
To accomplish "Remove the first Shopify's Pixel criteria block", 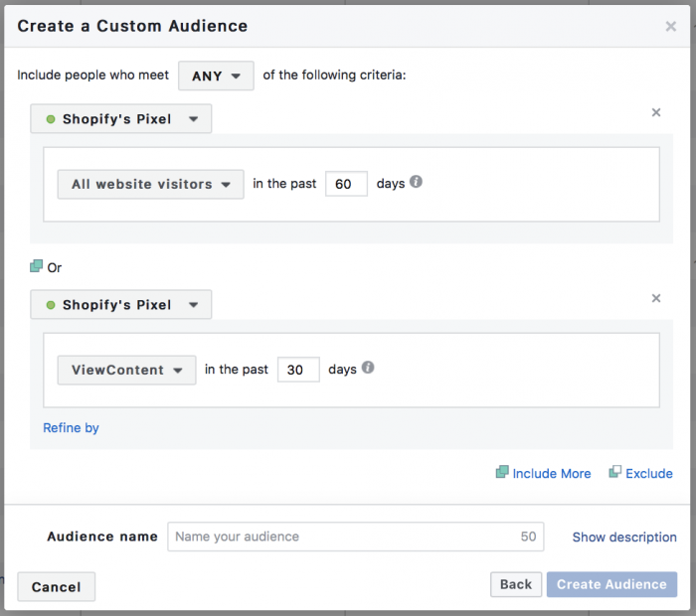I will coord(656,112).
